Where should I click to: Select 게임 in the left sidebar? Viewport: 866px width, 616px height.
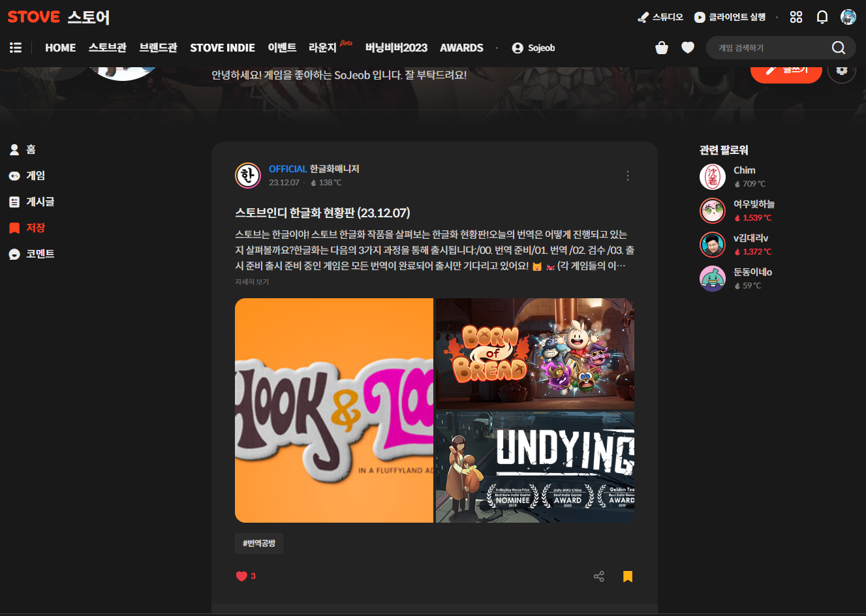pos(27,176)
